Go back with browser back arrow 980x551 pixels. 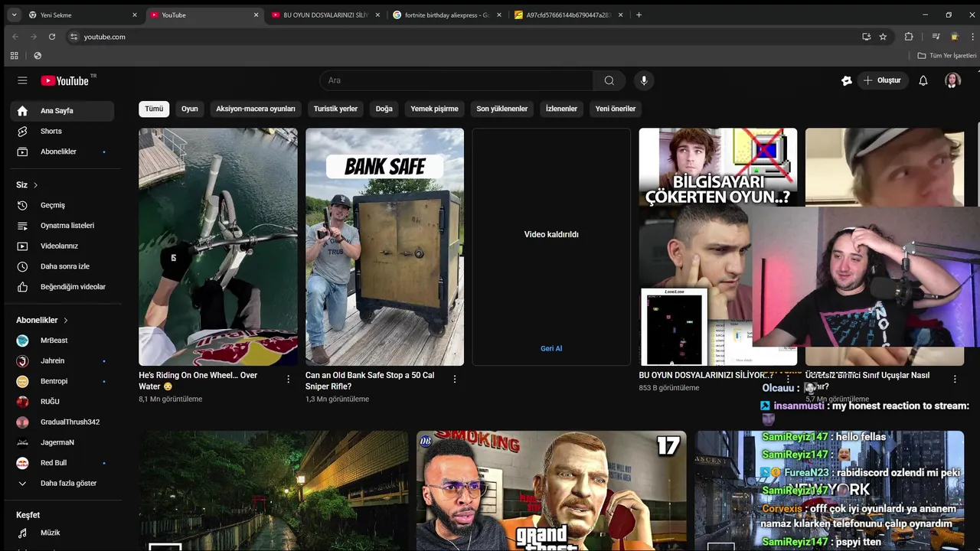15,37
